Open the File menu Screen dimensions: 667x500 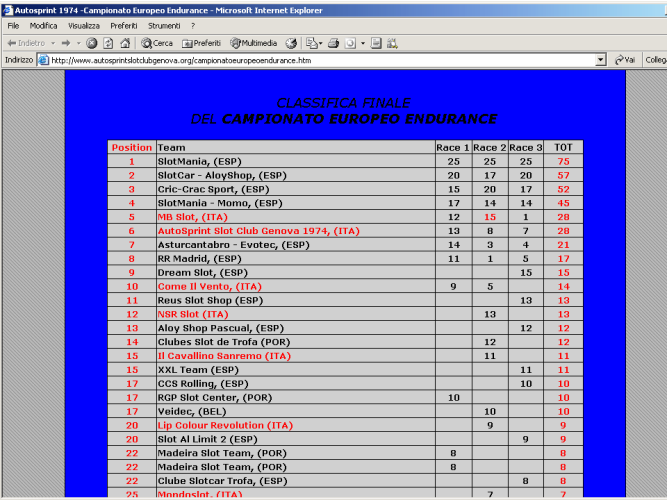point(13,26)
